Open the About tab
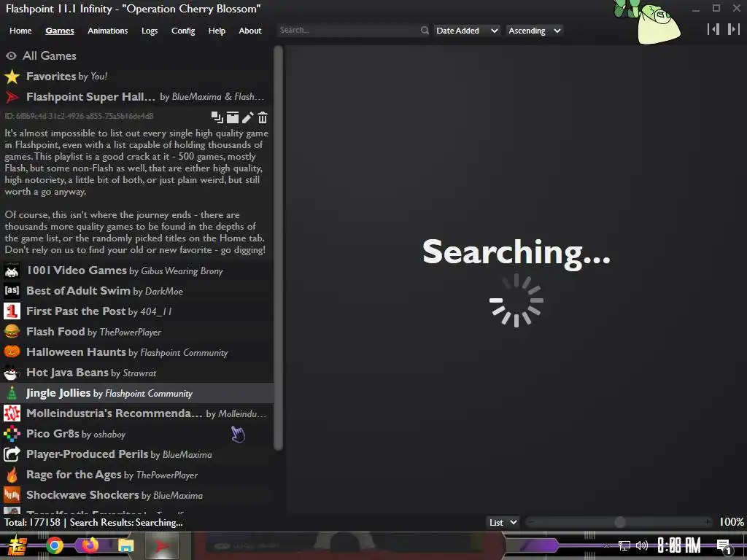Image resolution: width=747 pixels, height=560 pixels. click(x=250, y=31)
